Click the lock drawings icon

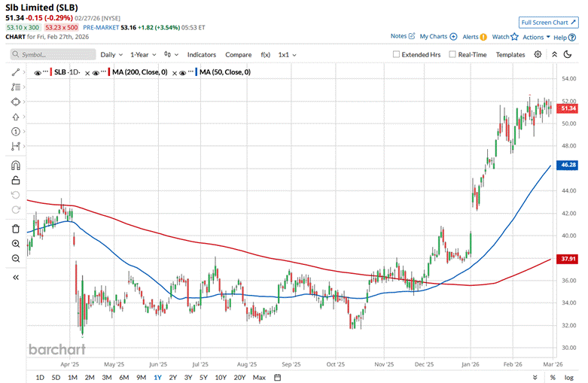[x=16, y=180]
